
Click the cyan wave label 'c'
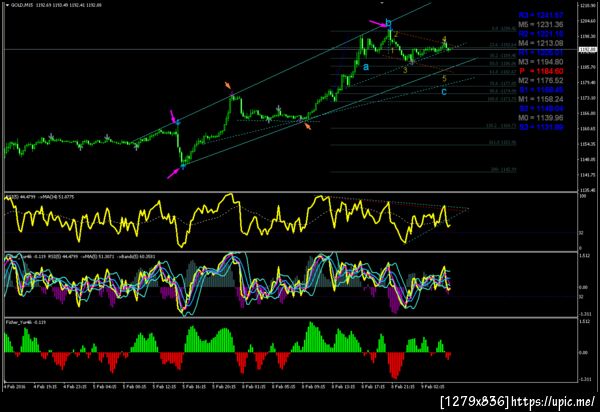pos(444,92)
